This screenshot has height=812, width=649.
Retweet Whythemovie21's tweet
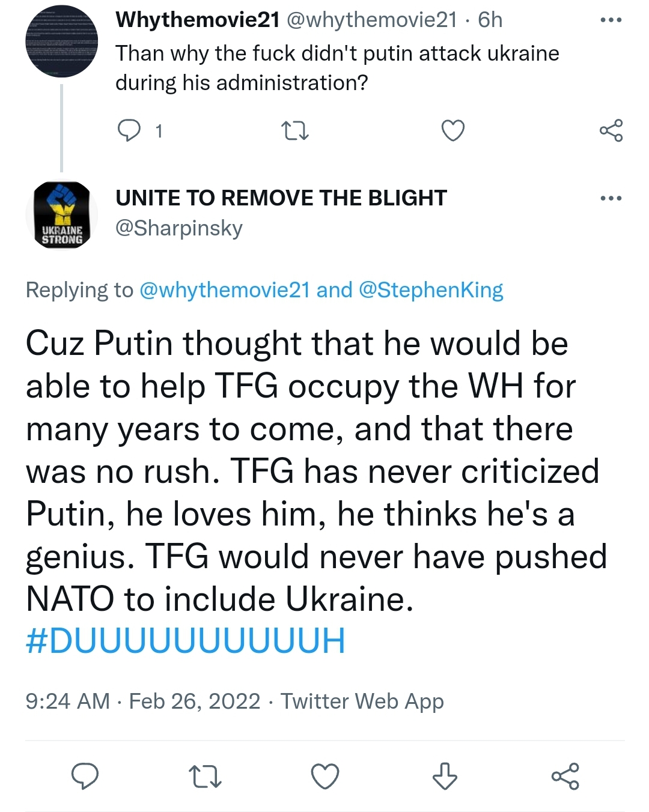tap(295, 130)
